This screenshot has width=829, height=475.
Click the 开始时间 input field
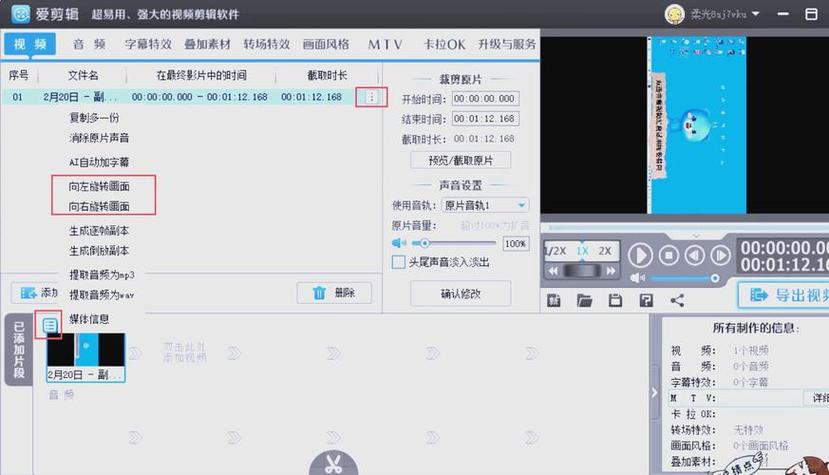pos(485,98)
